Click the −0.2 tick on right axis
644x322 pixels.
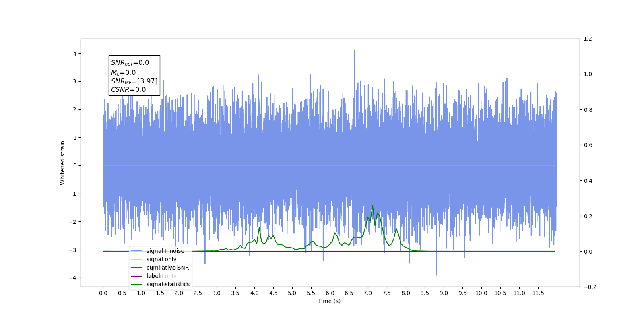590,287
